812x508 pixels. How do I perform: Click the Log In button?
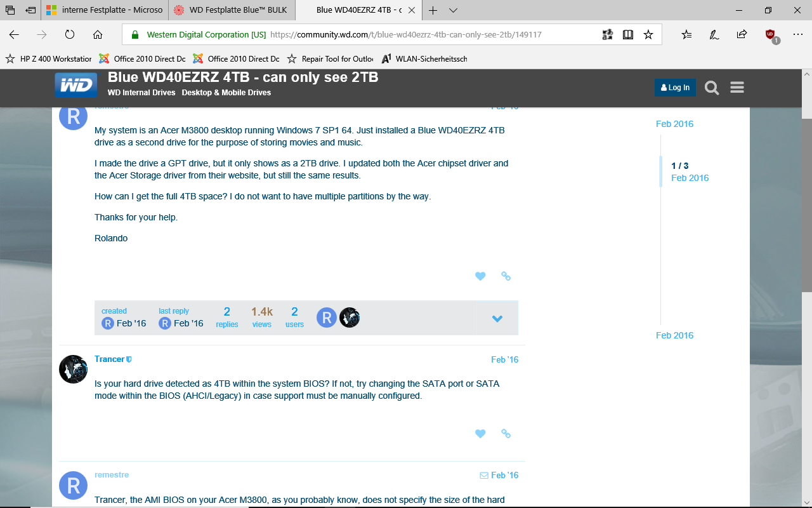pos(675,88)
